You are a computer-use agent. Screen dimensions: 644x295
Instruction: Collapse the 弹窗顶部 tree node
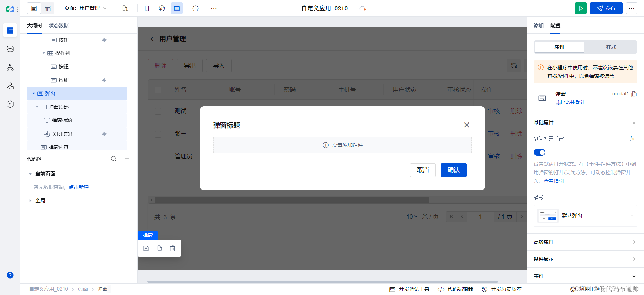[x=37, y=107]
